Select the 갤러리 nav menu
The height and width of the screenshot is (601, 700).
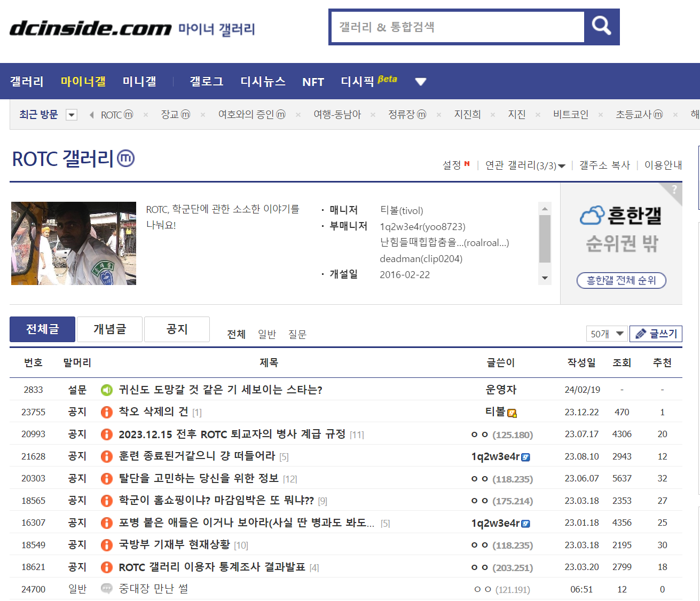point(27,82)
